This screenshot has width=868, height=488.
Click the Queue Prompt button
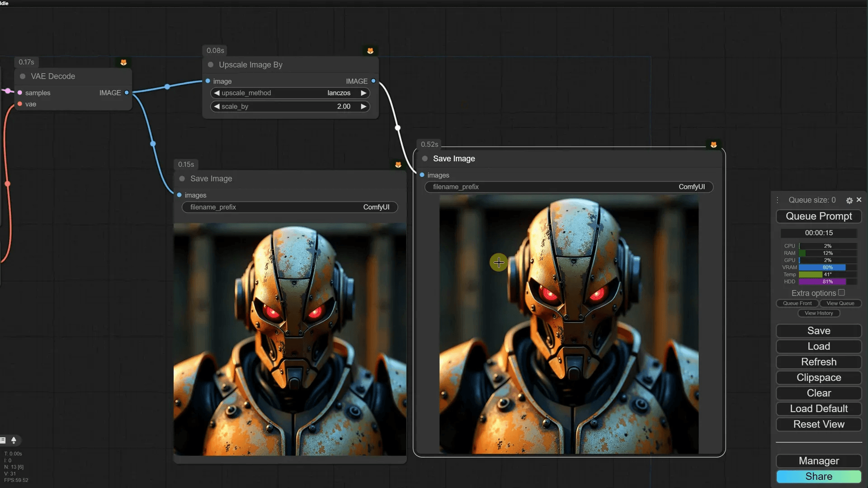click(818, 216)
